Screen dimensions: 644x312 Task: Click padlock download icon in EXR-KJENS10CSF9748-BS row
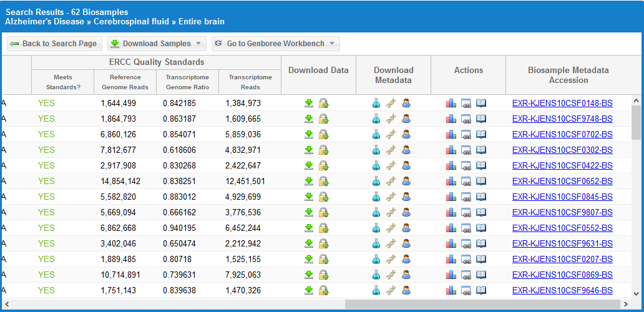[323, 119]
